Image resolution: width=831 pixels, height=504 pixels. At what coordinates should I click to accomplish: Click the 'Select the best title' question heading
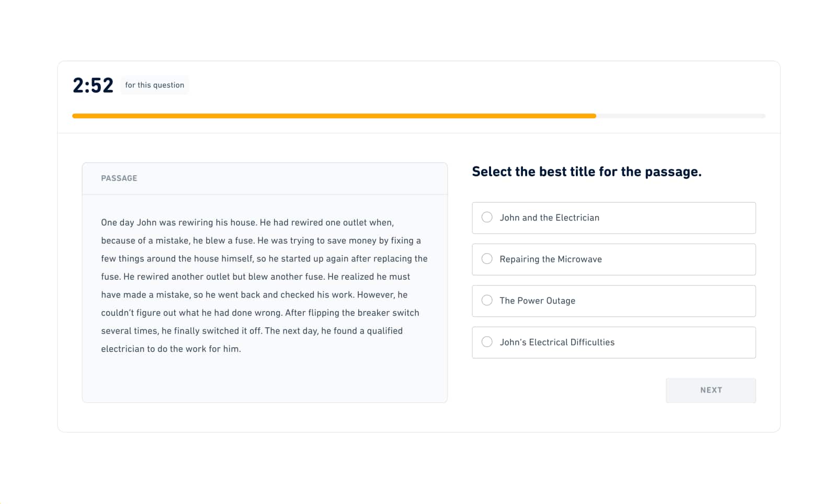587,171
